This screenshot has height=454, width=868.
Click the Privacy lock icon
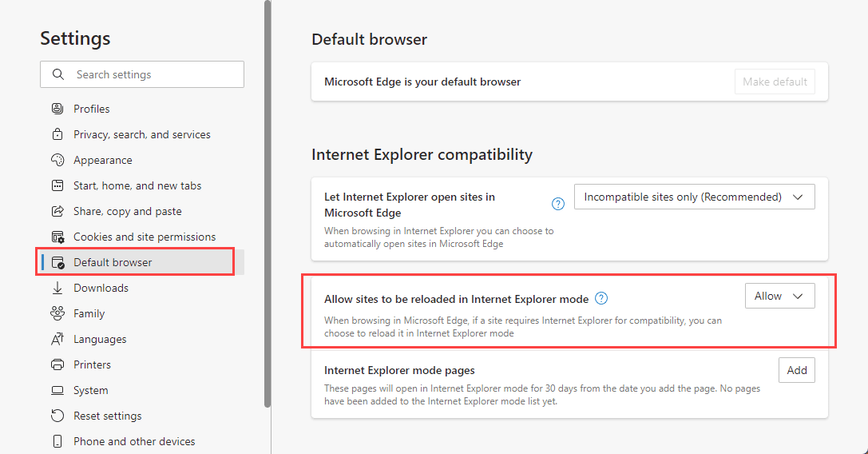click(57, 134)
